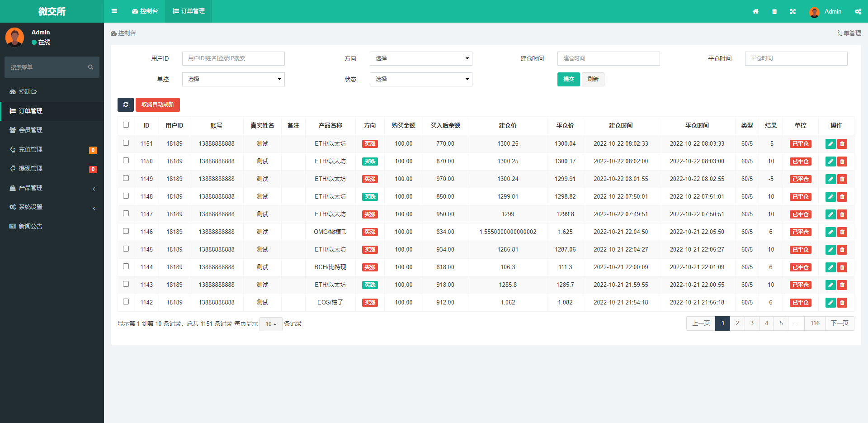Click the 取消自动刷新 button
This screenshot has width=868, height=423.
pyautogui.click(x=157, y=105)
